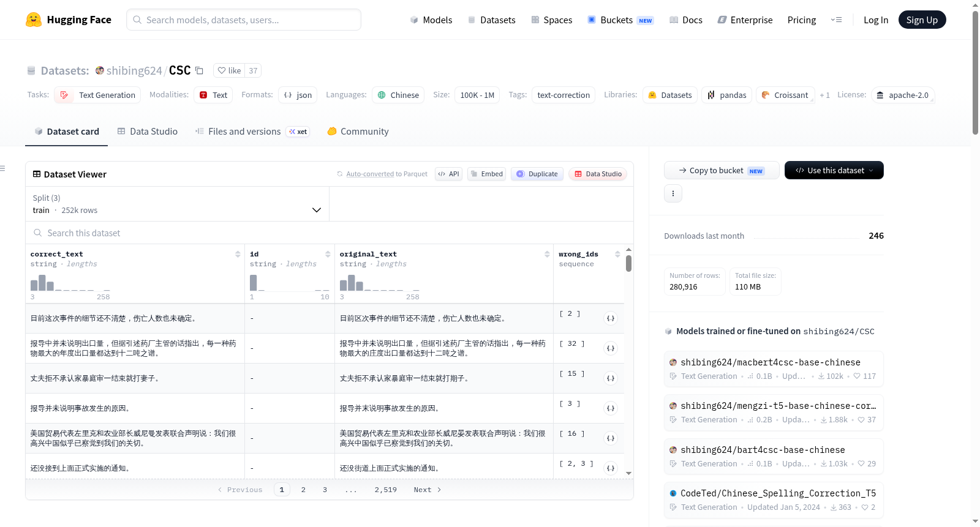Expand row JSON for wrong_ids [ 3 ]
This screenshot has width=980, height=527.
611,408
